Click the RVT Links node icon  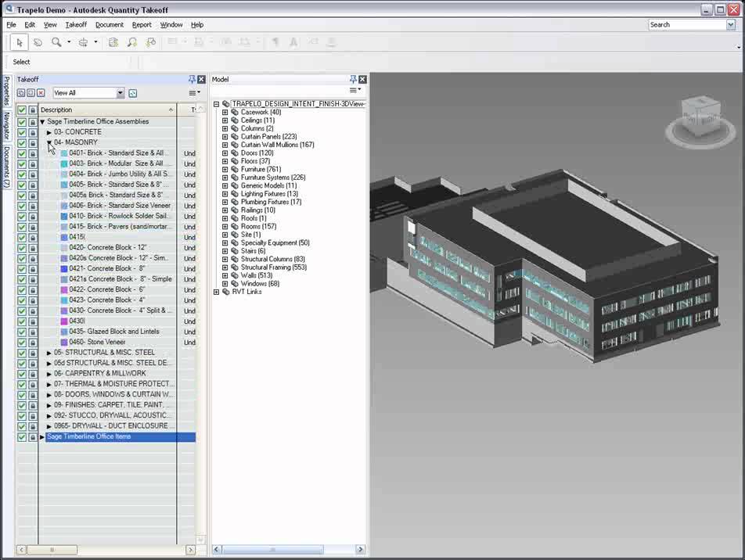pyautogui.click(x=226, y=292)
